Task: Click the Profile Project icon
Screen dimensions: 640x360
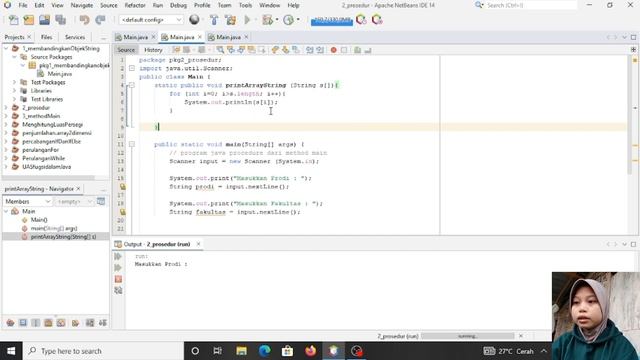Action: (288, 20)
